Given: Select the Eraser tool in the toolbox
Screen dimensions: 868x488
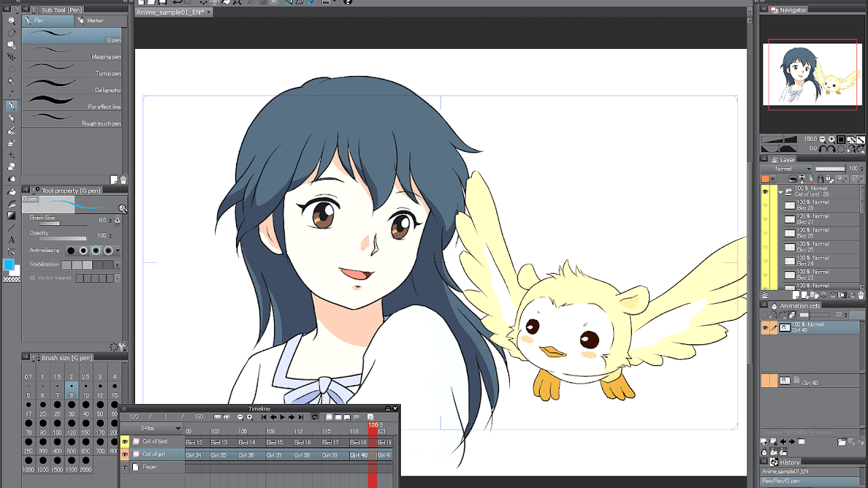Looking at the screenshot, I should tap(12, 167).
